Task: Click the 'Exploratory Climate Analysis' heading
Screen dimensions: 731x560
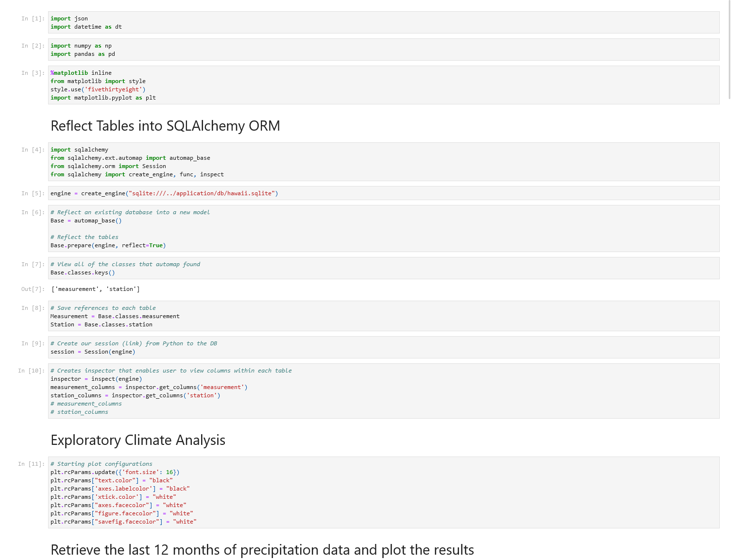Action: (138, 440)
